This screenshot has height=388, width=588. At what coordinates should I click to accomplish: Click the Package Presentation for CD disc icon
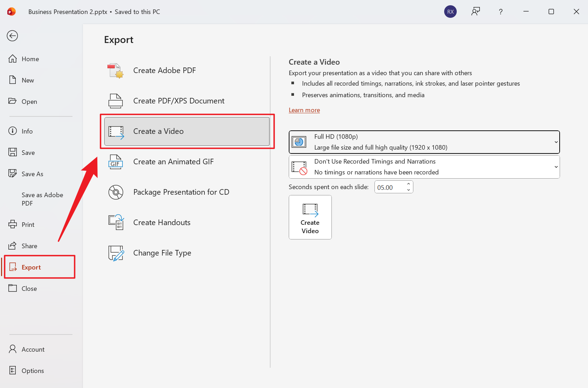(115, 192)
